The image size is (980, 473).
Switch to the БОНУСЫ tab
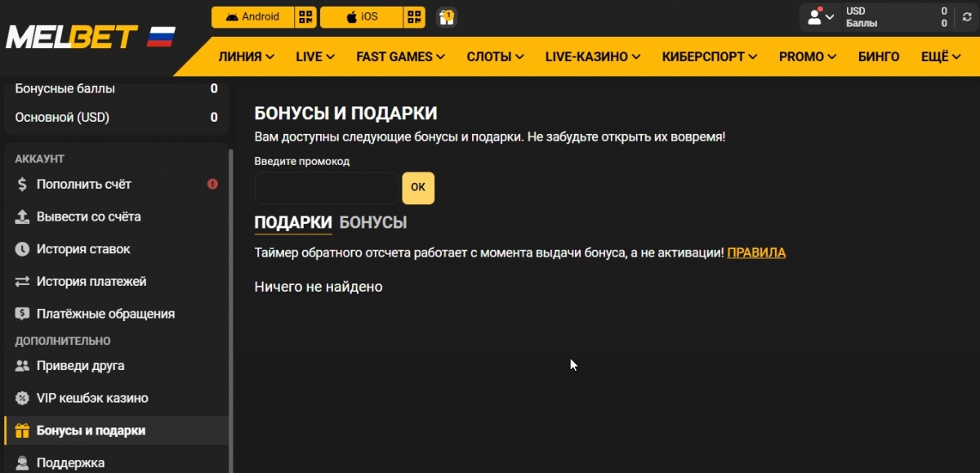pos(372,222)
